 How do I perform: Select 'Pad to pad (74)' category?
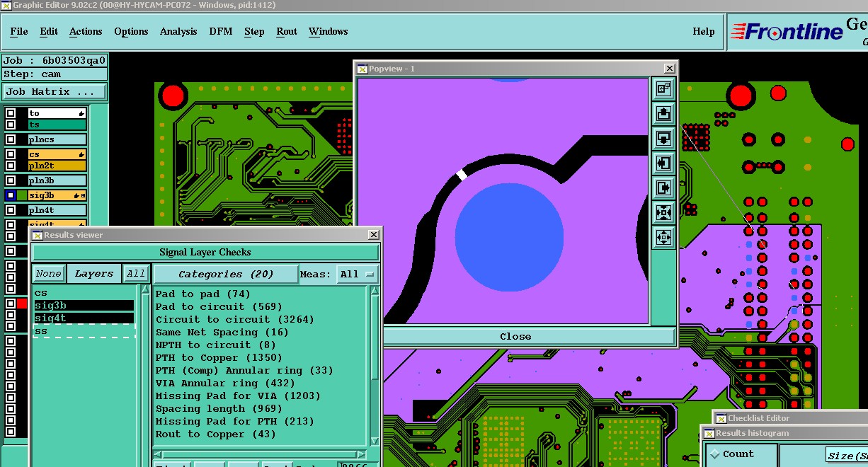tap(203, 294)
